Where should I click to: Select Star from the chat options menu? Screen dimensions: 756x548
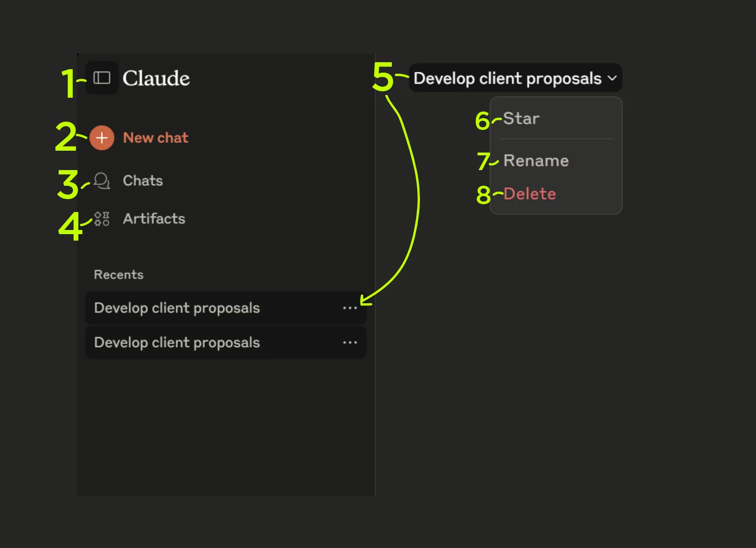[x=521, y=118]
